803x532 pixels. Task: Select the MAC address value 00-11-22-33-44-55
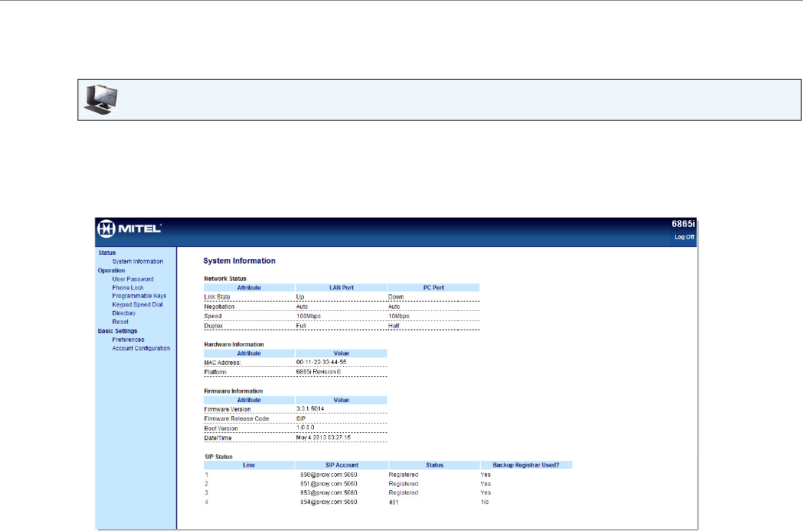[321, 362]
